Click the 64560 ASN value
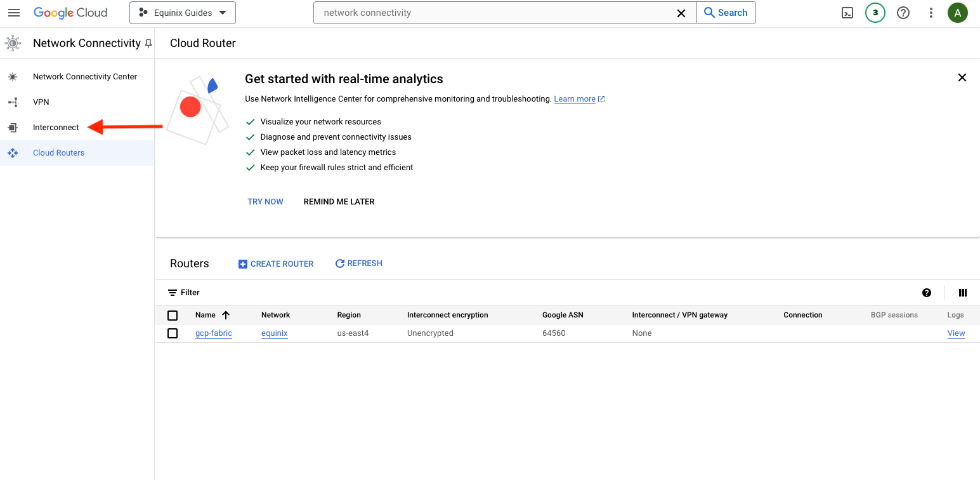 coord(554,333)
